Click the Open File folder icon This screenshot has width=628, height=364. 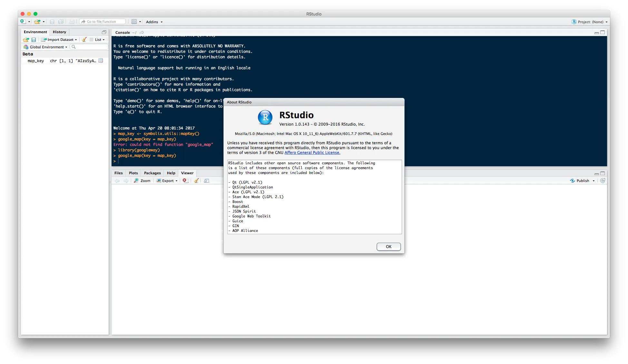point(37,22)
